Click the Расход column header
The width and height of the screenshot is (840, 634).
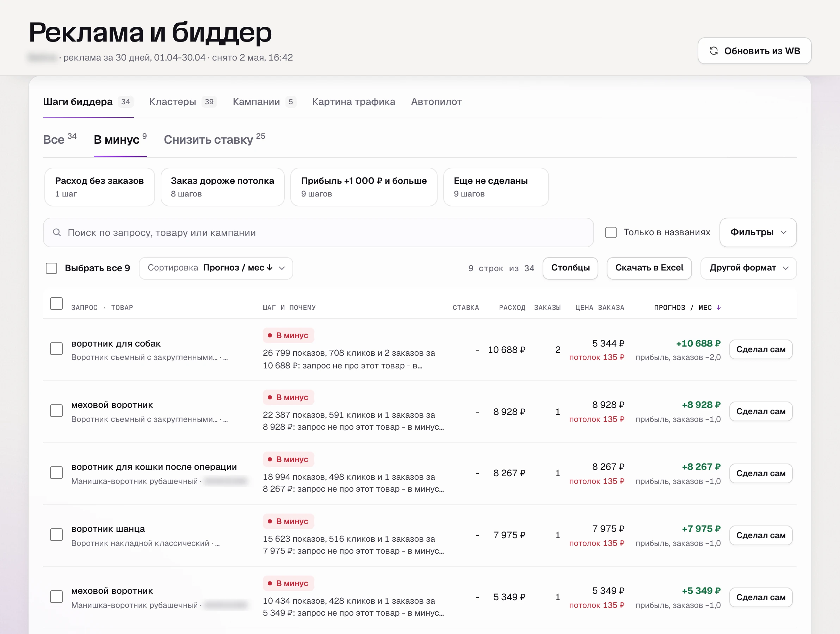pos(512,307)
